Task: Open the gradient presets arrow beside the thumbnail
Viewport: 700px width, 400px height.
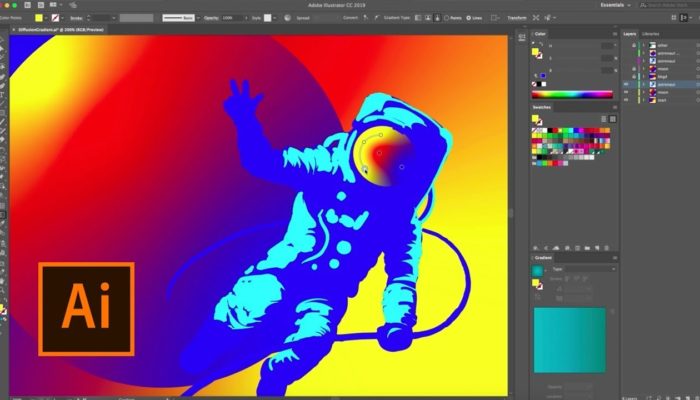Action: pyautogui.click(x=546, y=271)
